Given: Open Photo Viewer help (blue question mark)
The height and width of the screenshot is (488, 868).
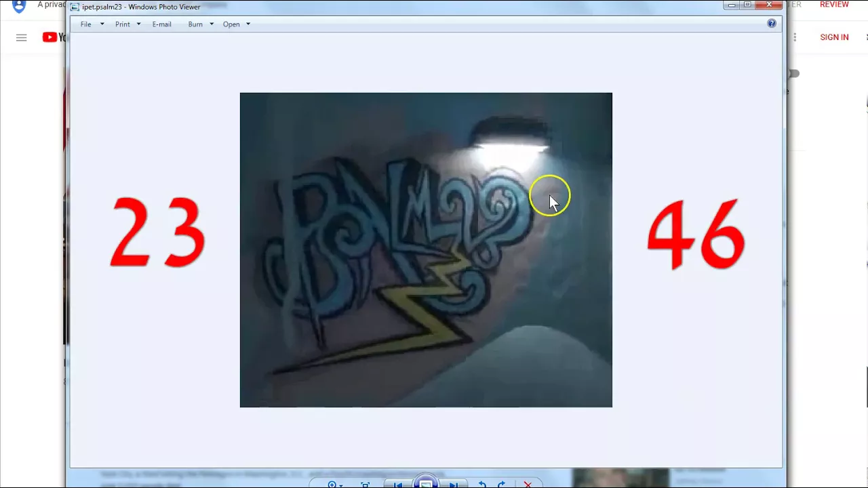Looking at the screenshot, I should (x=772, y=24).
